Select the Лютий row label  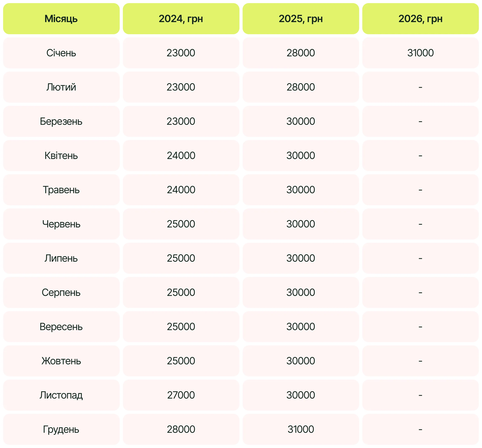[61, 87]
